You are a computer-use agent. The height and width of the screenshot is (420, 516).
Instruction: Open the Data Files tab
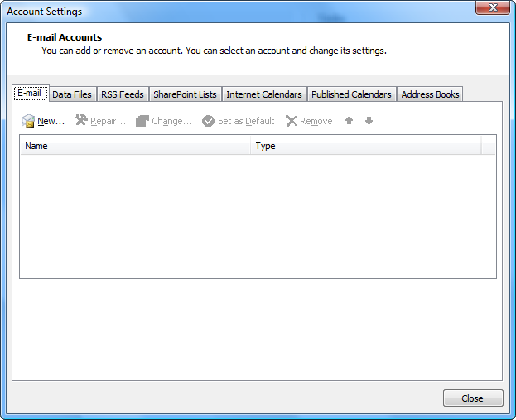[72, 94]
